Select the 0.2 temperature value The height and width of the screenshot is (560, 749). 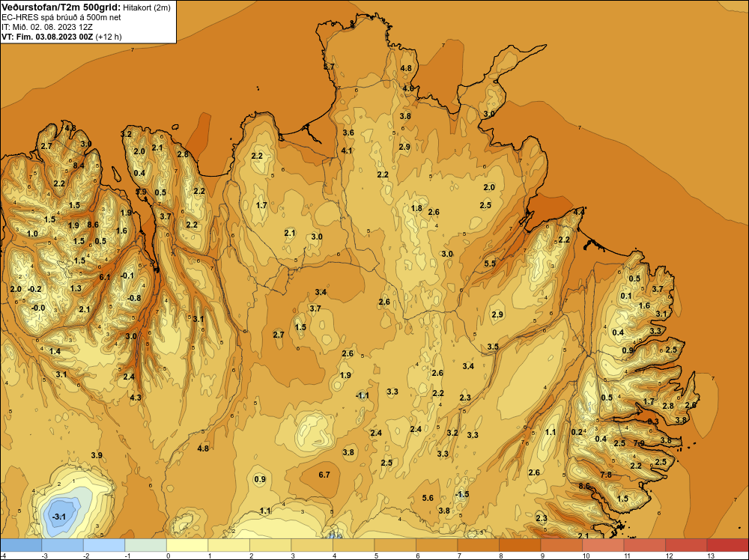point(577,432)
